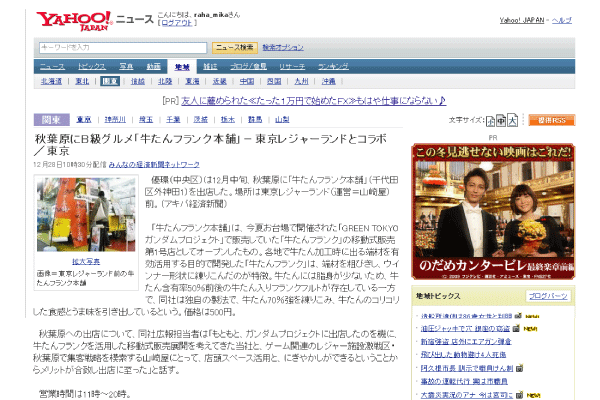600x400 pixels.
Task: Open headline 飛び出した動物避け4人死傷
Action: (463, 355)
